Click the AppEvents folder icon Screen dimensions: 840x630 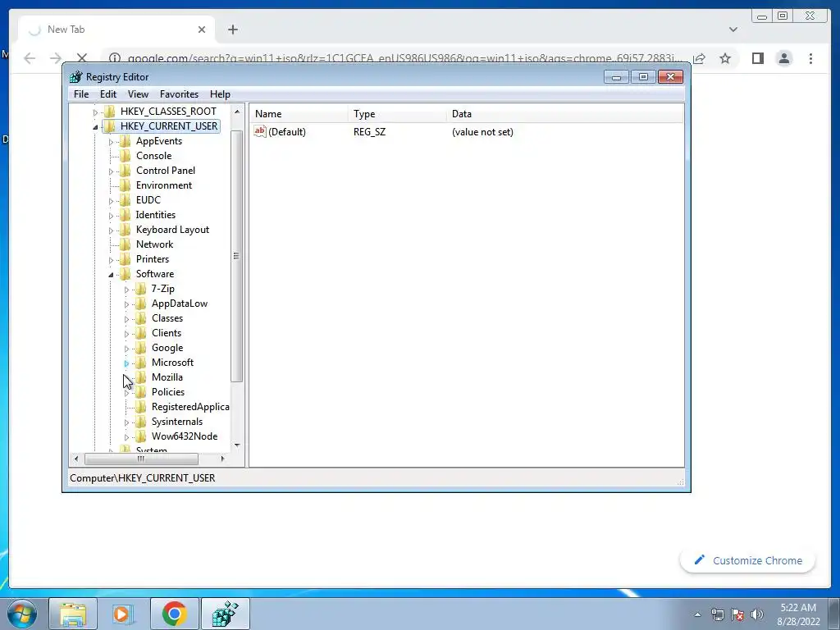pyautogui.click(x=125, y=141)
